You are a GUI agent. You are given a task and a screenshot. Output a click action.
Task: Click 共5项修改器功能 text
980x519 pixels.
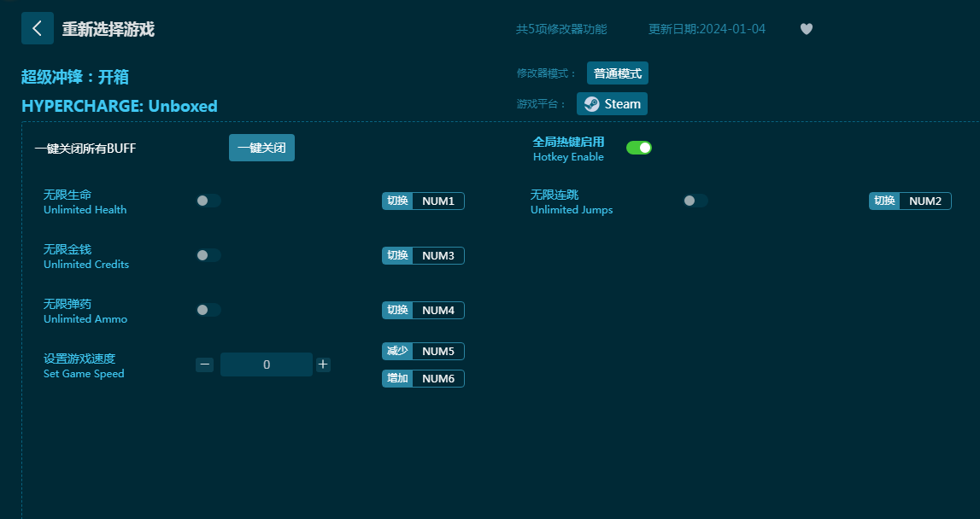point(561,29)
